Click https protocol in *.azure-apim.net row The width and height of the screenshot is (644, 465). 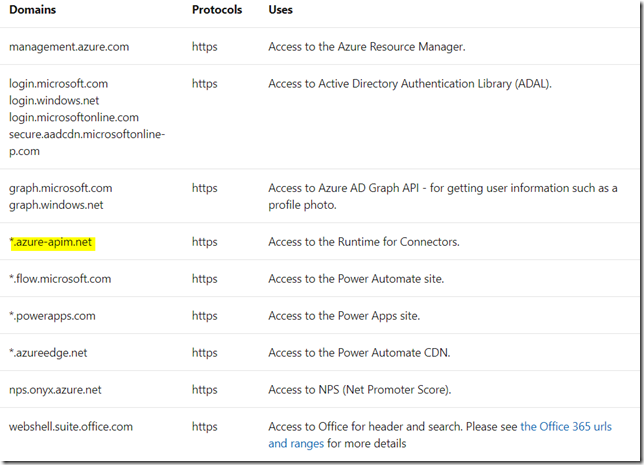[x=205, y=242]
